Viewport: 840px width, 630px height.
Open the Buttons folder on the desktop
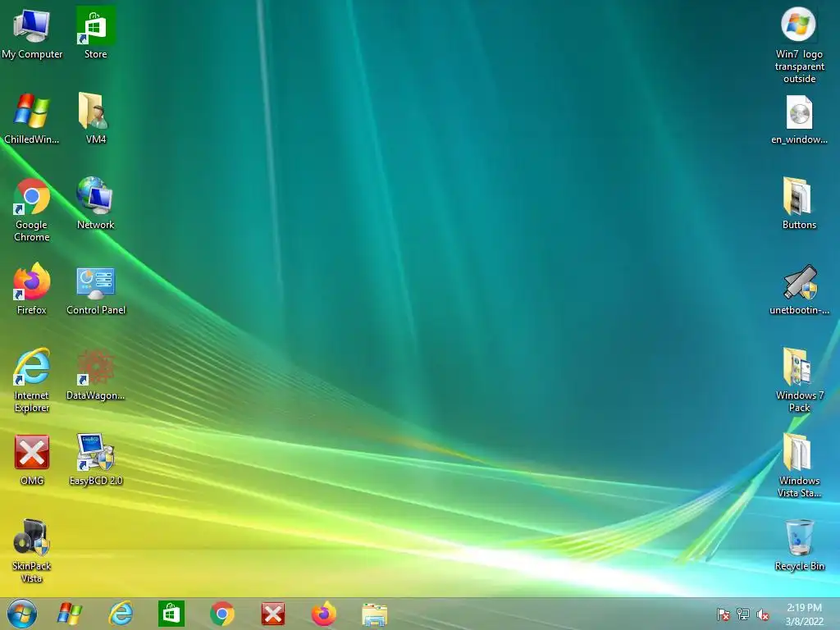click(x=799, y=203)
